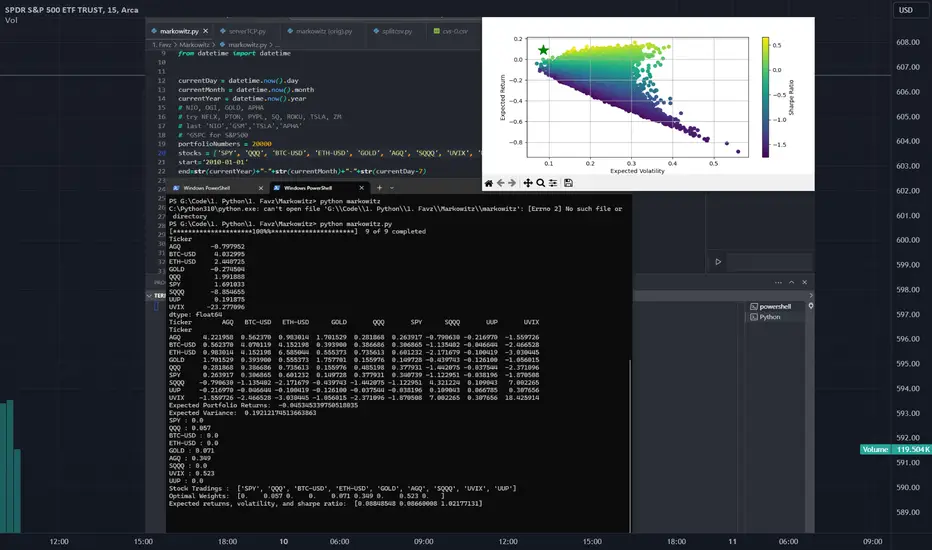This screenshot has height=550, width=932.
Task: Click the SPDR S&P 500 ETF TRUST title
Action: tap(71, 10)
